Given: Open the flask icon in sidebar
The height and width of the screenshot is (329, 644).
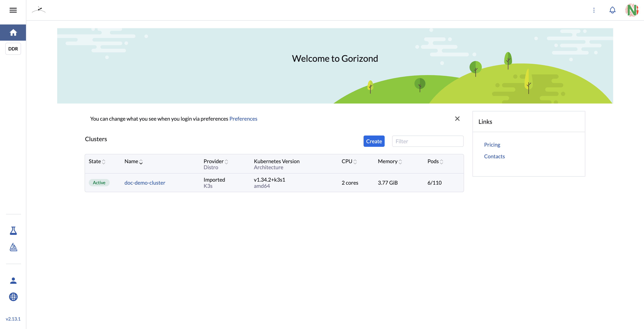Looking at the screenshot, I should pyautogui.click(x=13, y=230).
